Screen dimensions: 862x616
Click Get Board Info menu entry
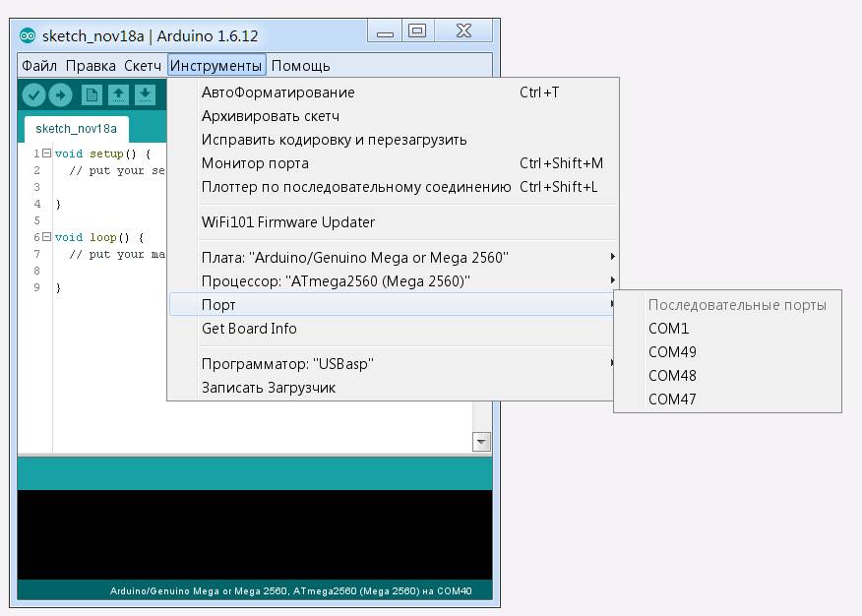[249, 329]
